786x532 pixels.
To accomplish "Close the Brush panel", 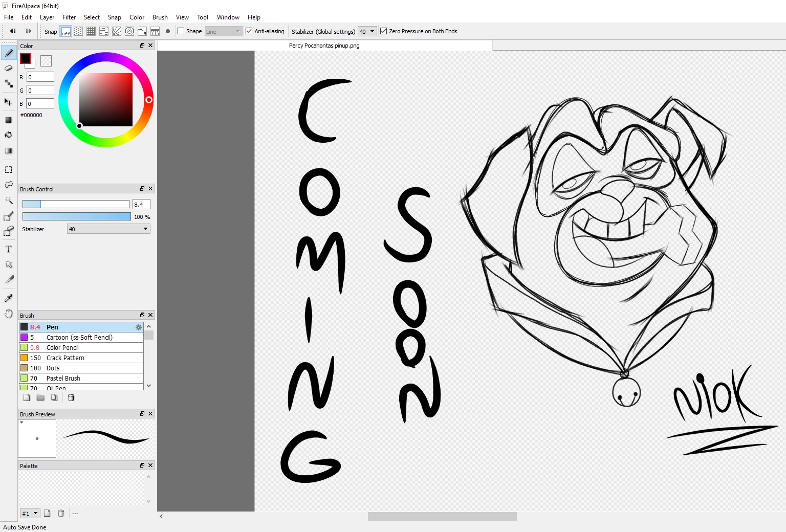I will [x=150, y=315].
